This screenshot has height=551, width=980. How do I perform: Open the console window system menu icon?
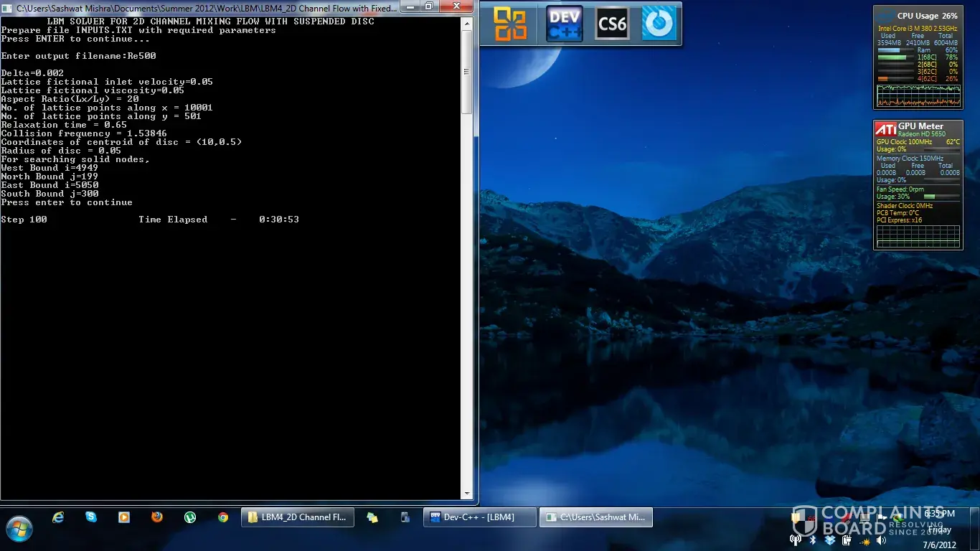(8, 7)
